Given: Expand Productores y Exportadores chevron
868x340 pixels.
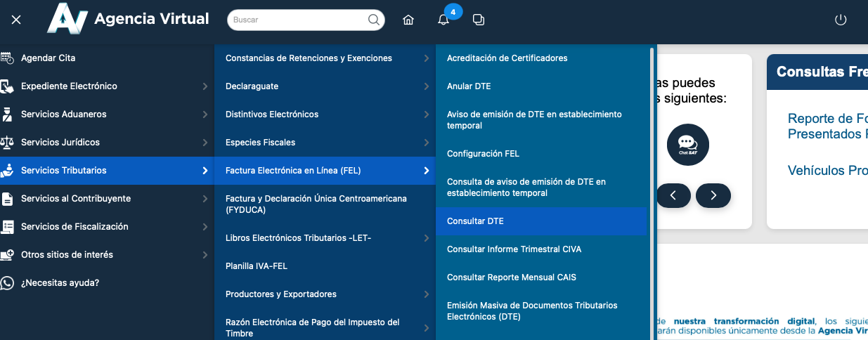Looking at the screenshot, I should [427, 294].
